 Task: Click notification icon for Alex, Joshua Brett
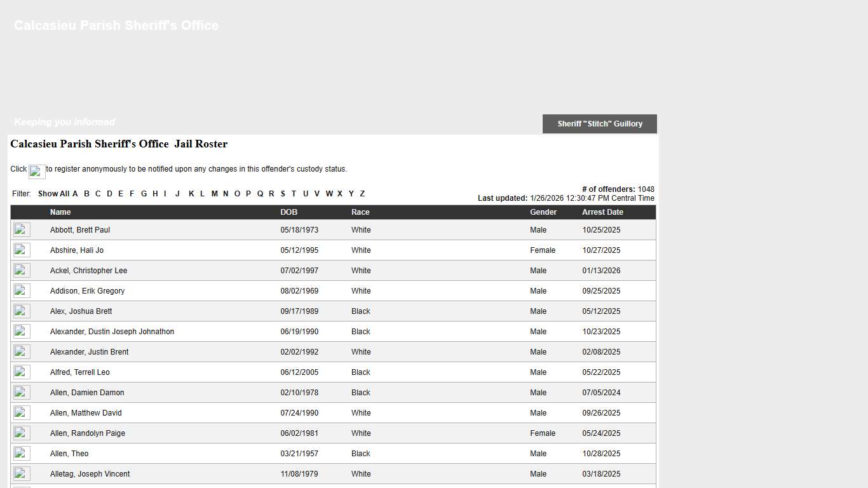(22, 311)
